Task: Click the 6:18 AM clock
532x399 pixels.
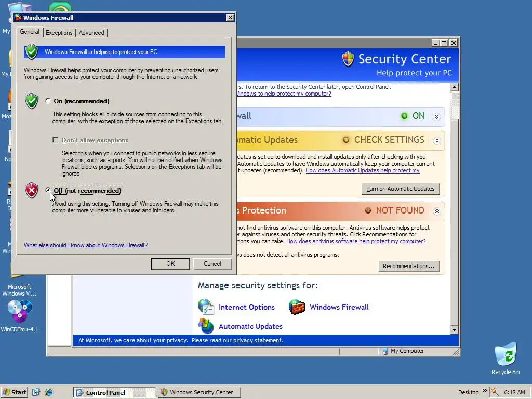Action: pyautogui.click(x=514, y=392)
